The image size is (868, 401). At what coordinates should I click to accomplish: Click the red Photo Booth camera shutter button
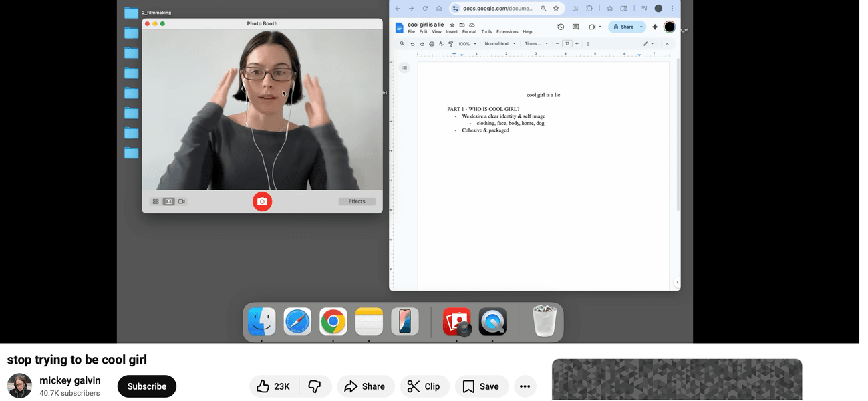262,201
